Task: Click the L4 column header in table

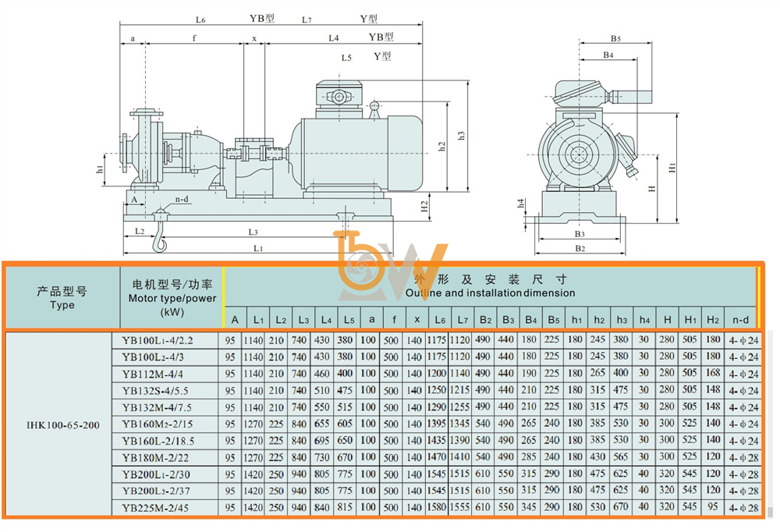Action: point(326,320)
